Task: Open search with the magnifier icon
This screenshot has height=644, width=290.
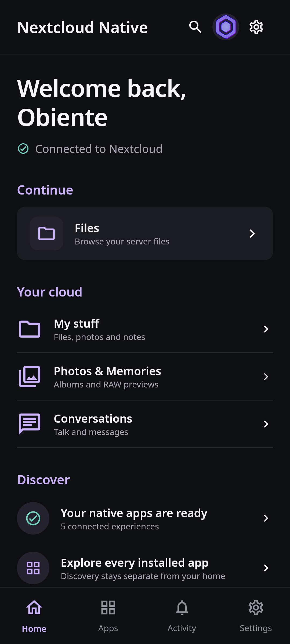Action: [x=195, y=27]
